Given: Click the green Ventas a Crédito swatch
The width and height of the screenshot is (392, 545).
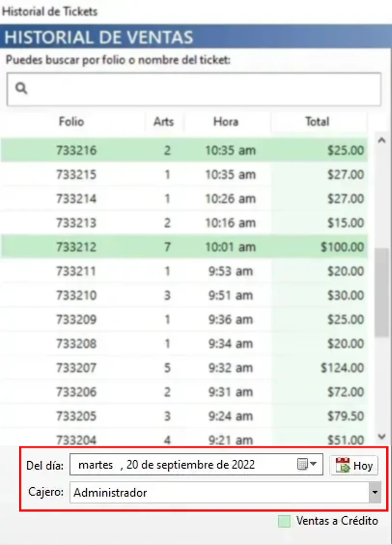Looking at the screenshot, I should tap(284, 521).
